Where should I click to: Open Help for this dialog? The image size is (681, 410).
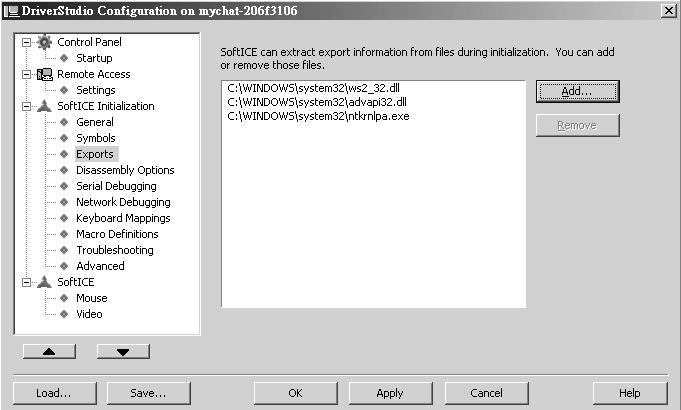[x=630, y=393]
